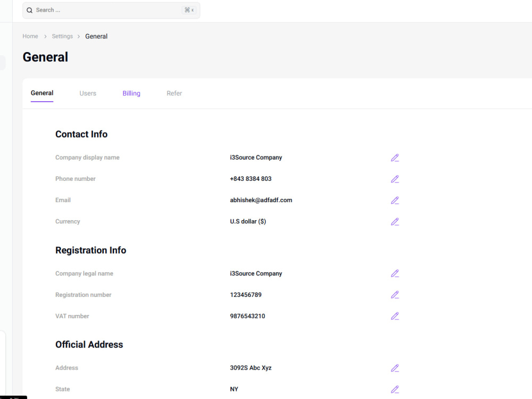
Task: Open the Billing tab
Action: (131, 93)
